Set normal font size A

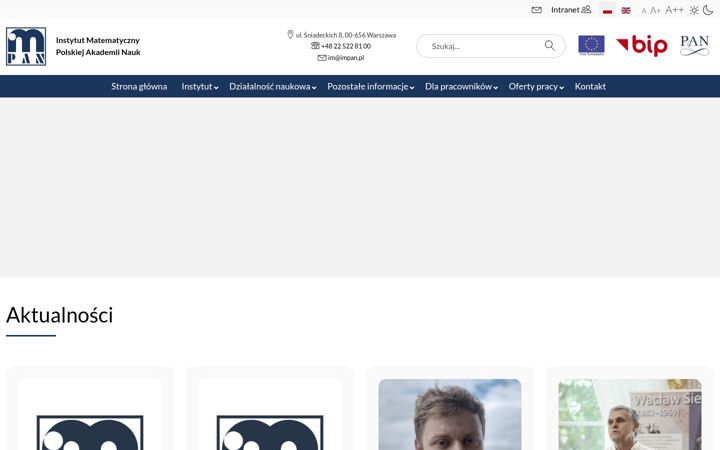[x=644, y=11]
